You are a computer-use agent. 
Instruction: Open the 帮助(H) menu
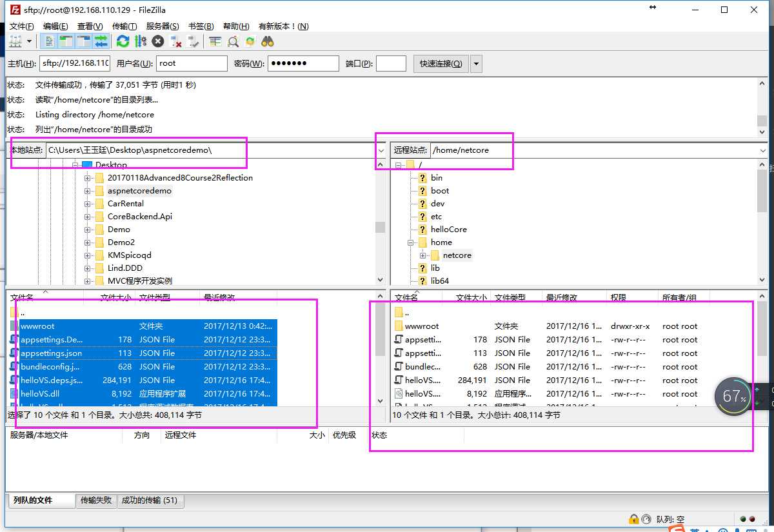[x=236, y=26]
